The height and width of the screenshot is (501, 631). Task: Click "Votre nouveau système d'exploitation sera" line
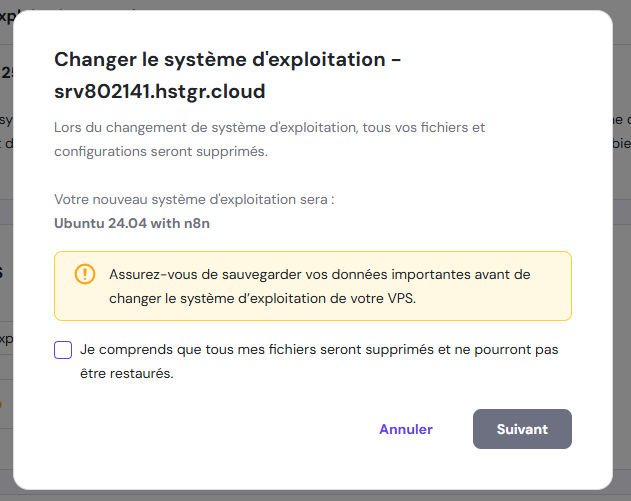click(x=194, y=199)
